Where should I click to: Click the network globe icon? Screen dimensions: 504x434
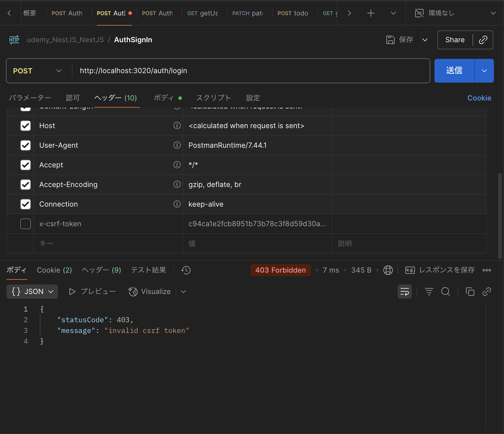tap(388, 270)
